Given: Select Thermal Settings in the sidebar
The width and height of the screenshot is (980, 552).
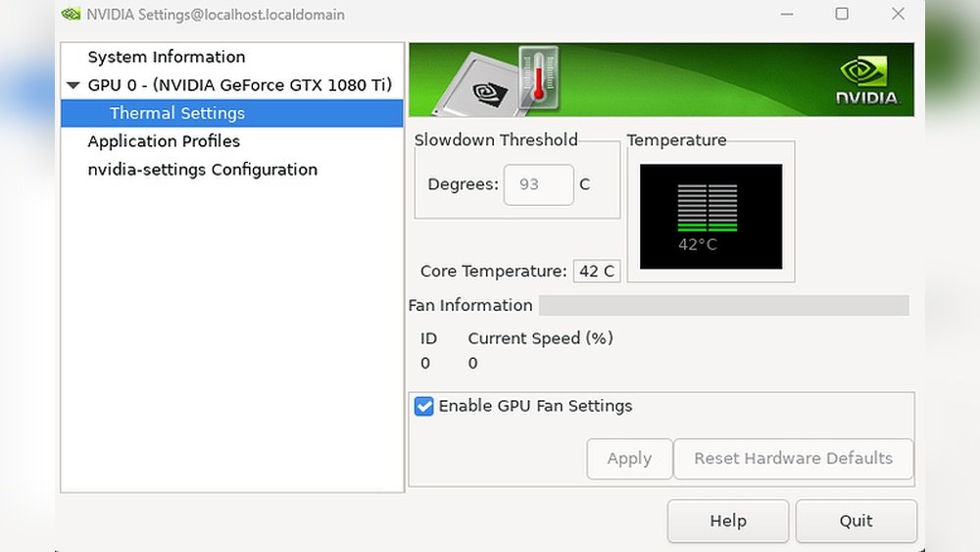Looking at the screenshot, I should [177, 113].
